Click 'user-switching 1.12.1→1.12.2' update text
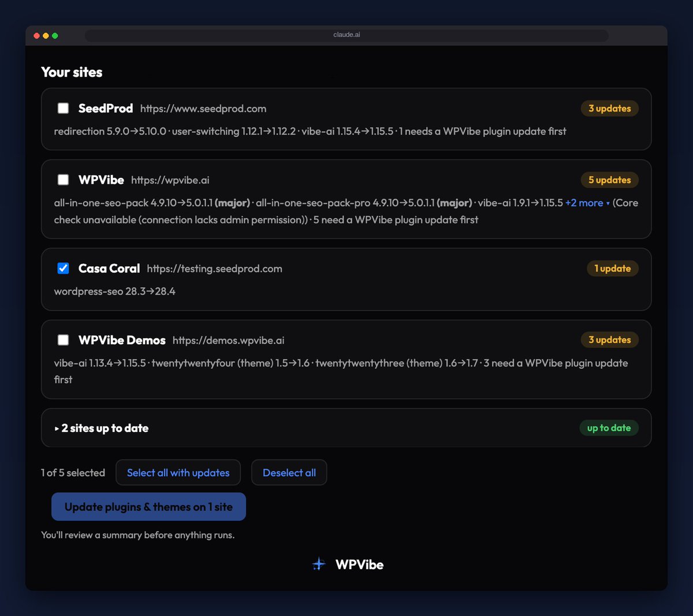Viewport: 693px width, 616px height. coord(234,131)
